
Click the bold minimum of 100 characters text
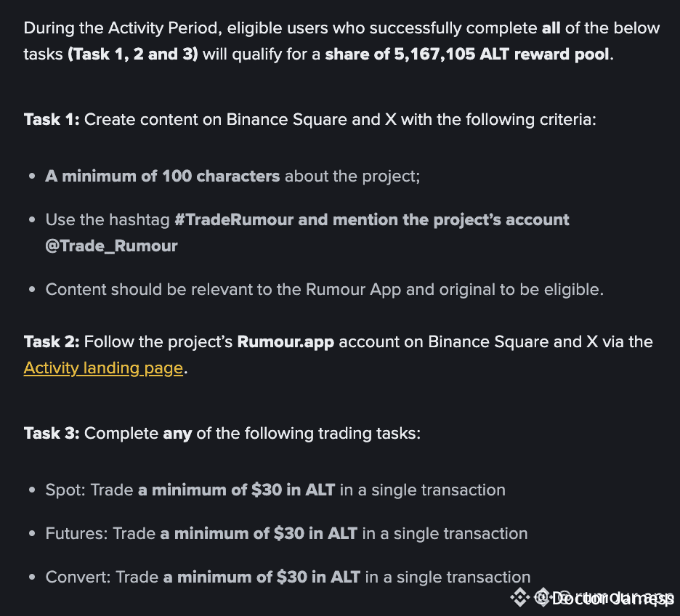coord(163,176)
